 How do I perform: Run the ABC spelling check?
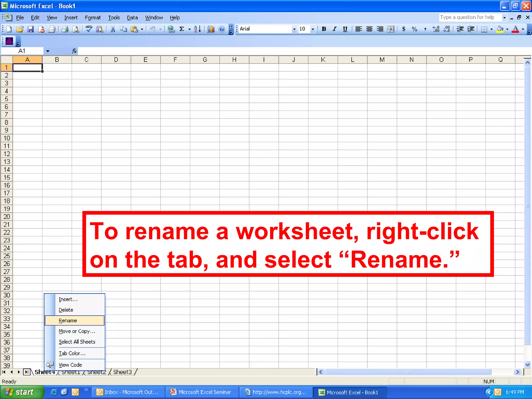(89, 29)
